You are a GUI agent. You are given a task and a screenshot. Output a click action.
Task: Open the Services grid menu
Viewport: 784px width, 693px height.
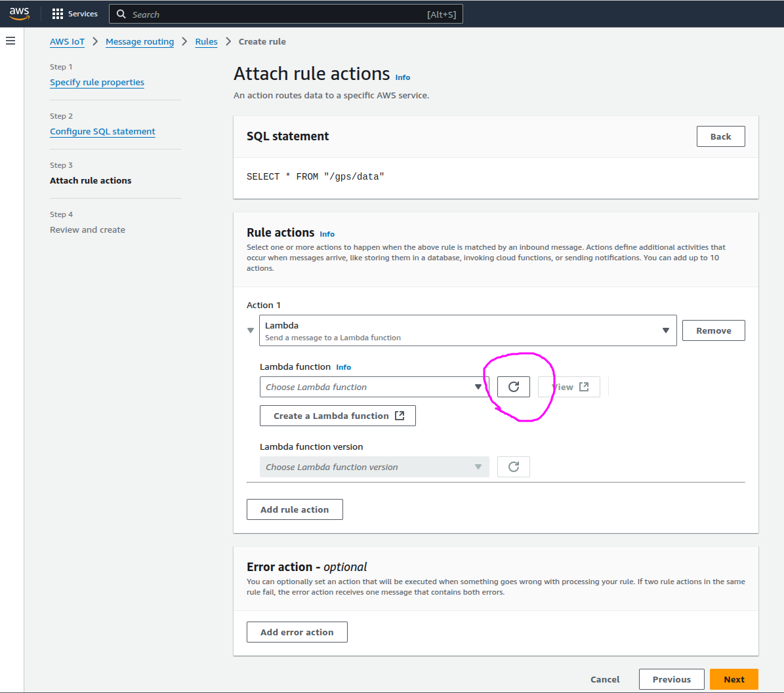[74, 14]
